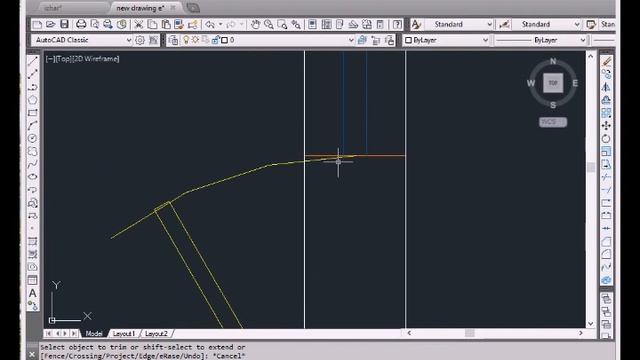
Task: Switch to the Layout2 tab
Action: coord(156,333)
